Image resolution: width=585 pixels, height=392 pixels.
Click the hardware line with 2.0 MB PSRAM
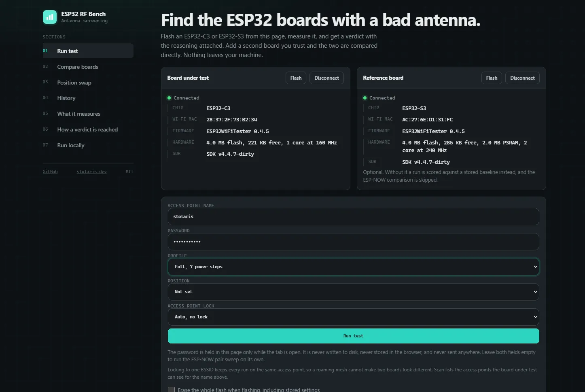[x=464, y=146]
